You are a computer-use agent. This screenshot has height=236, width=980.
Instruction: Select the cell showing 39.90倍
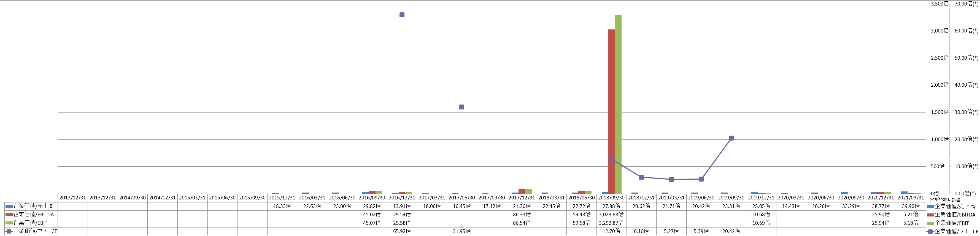coord(911,206)
